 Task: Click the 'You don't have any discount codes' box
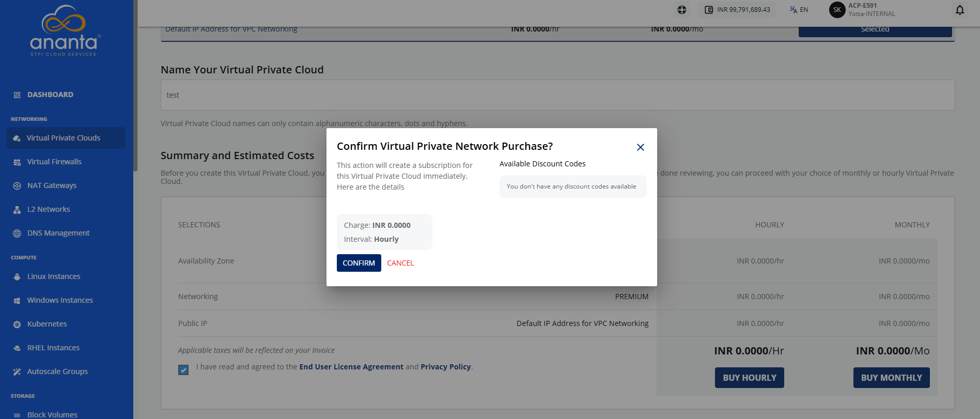click(573, 187)
